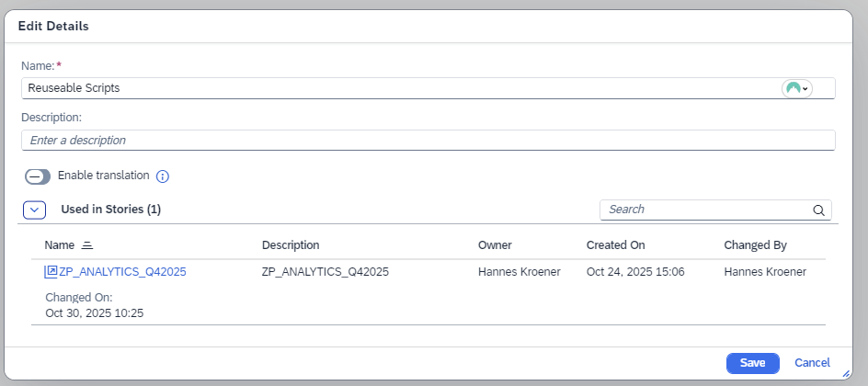
Task: Click the Name column header
Action: [59, 245]
